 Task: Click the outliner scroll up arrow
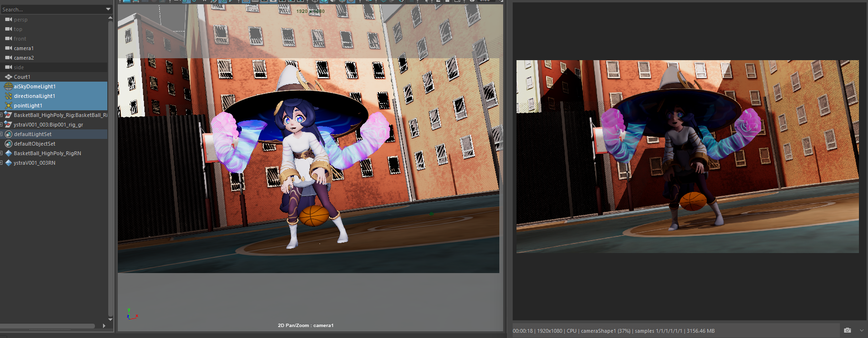[111, 18]
